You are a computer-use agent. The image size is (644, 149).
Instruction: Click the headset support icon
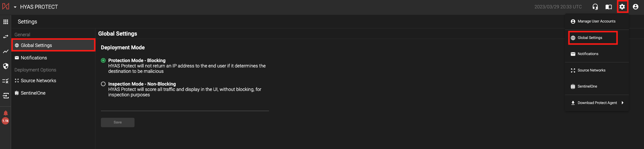point(595,7)
